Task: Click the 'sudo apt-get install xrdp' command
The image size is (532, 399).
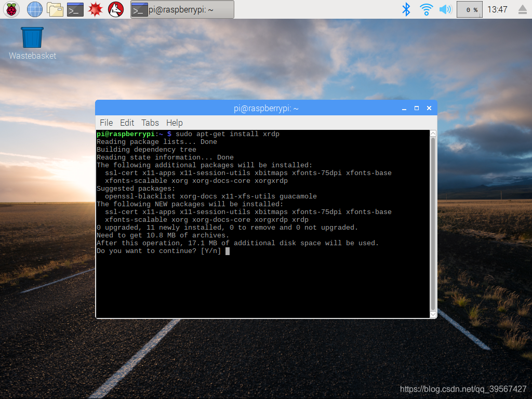Action: point(228,134)
